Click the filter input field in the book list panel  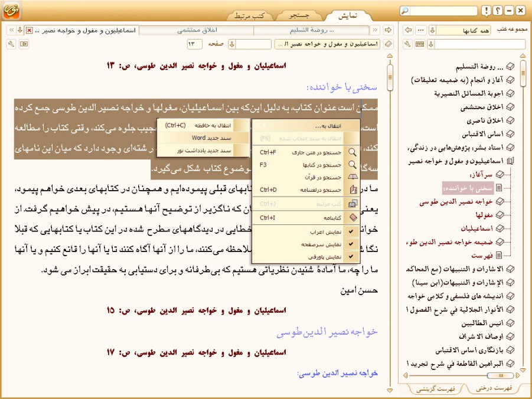pos(480,44)
